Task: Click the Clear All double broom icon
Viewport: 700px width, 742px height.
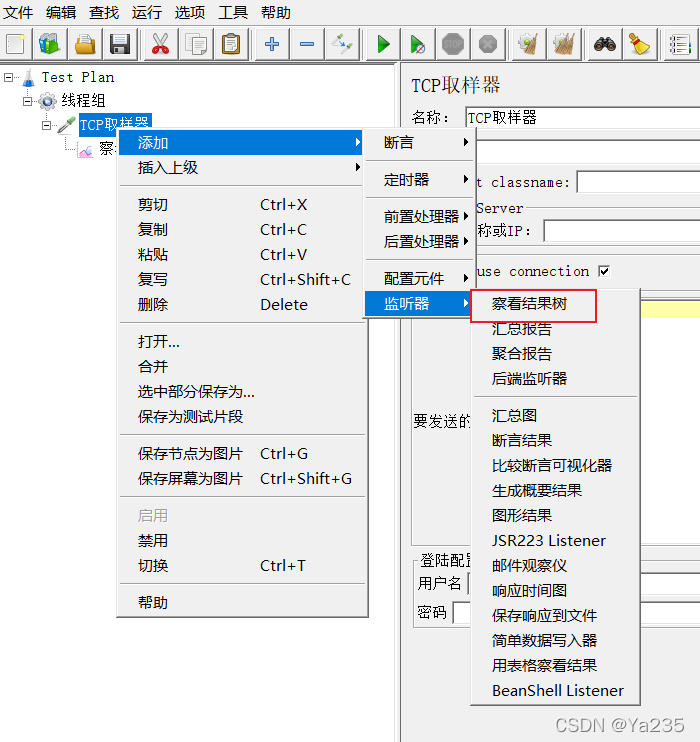Action: coord(564,44)
